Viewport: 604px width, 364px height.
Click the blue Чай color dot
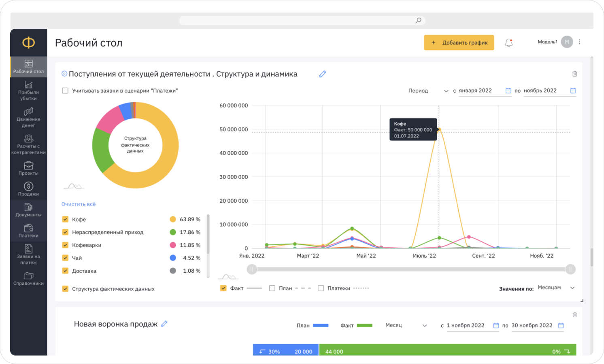coord(173,258)
